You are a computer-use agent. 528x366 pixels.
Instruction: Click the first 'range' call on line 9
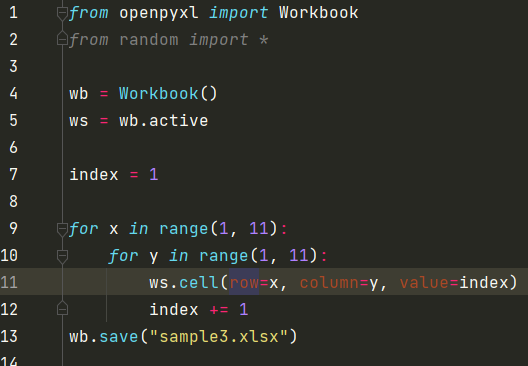coord(184,229)
